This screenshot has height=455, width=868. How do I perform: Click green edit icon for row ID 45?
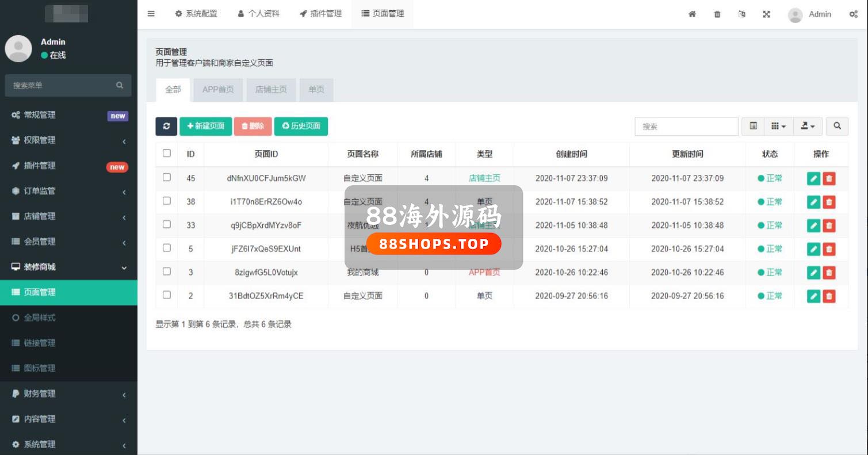click(813, 178)
